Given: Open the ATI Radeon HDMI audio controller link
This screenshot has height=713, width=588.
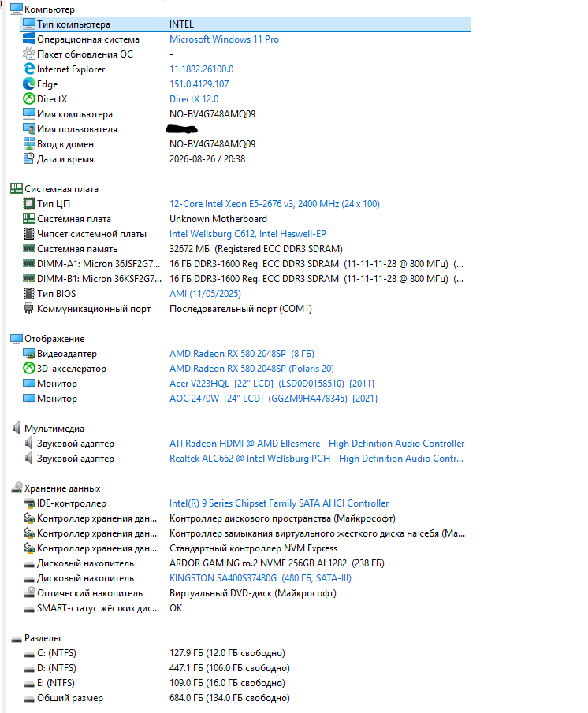Looking at the screenshot, I should (317, 444).
